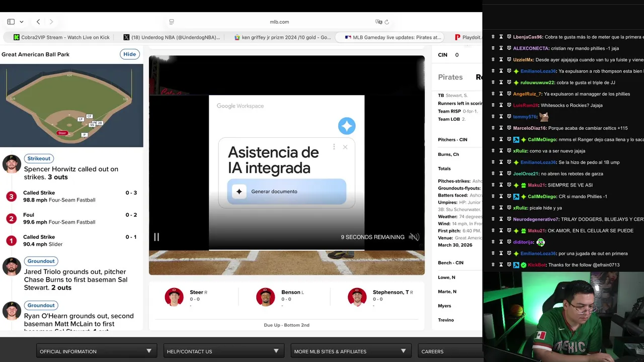Click the Generar documento button

(287, 192)
